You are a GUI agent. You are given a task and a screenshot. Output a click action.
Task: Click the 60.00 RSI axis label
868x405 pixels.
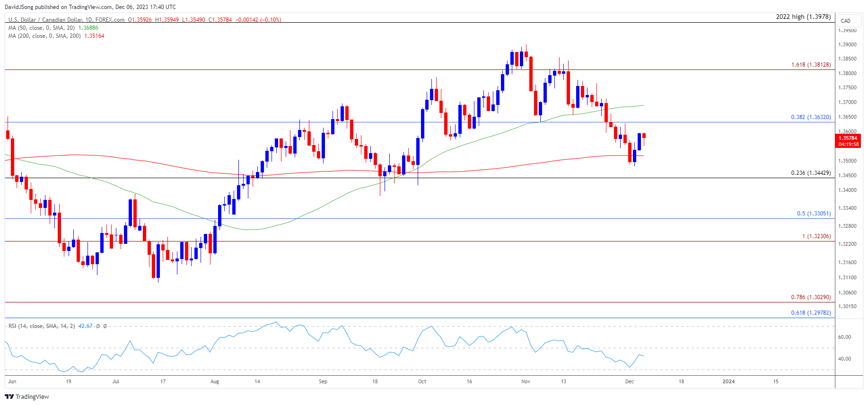point(844,337)
